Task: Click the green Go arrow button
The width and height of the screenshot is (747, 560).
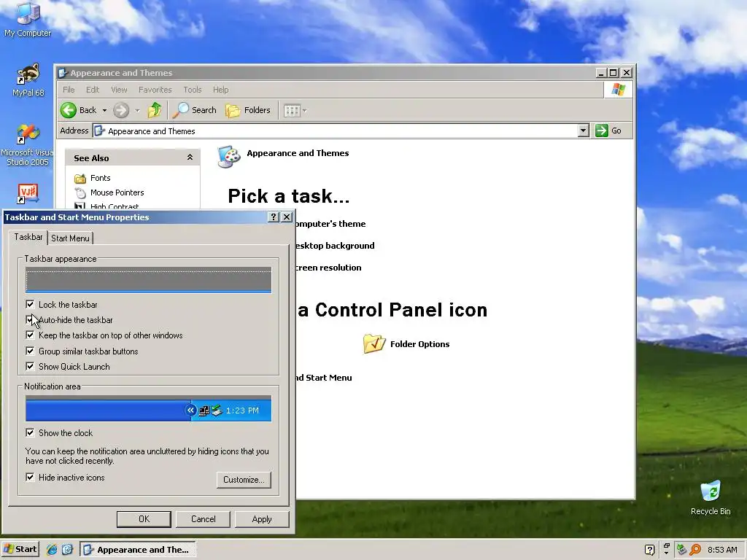Action: 602,131
